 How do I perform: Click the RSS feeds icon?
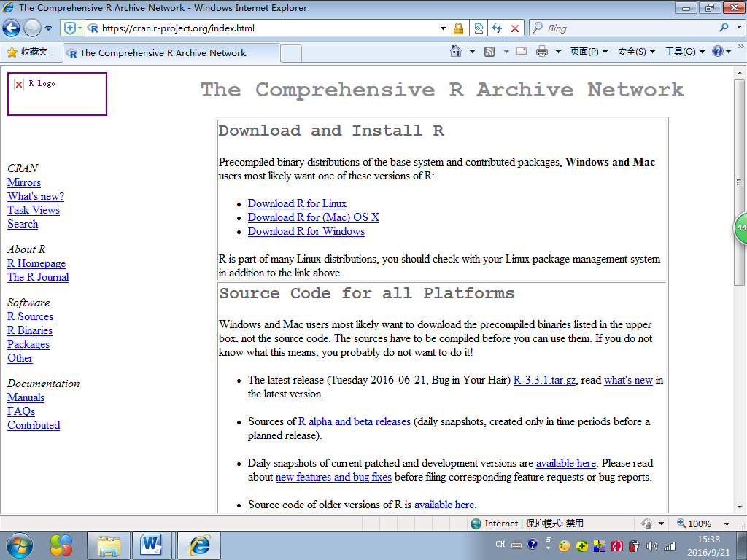tap(489, 52)
